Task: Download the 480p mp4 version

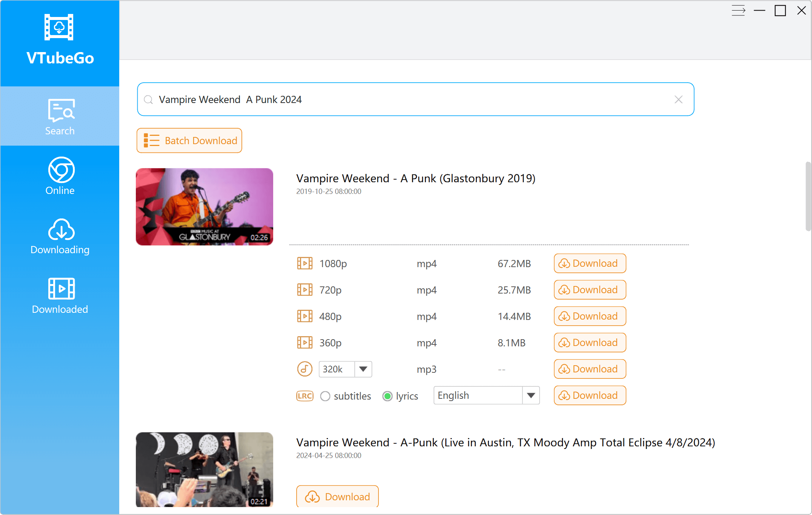Action: pos(590,316)
